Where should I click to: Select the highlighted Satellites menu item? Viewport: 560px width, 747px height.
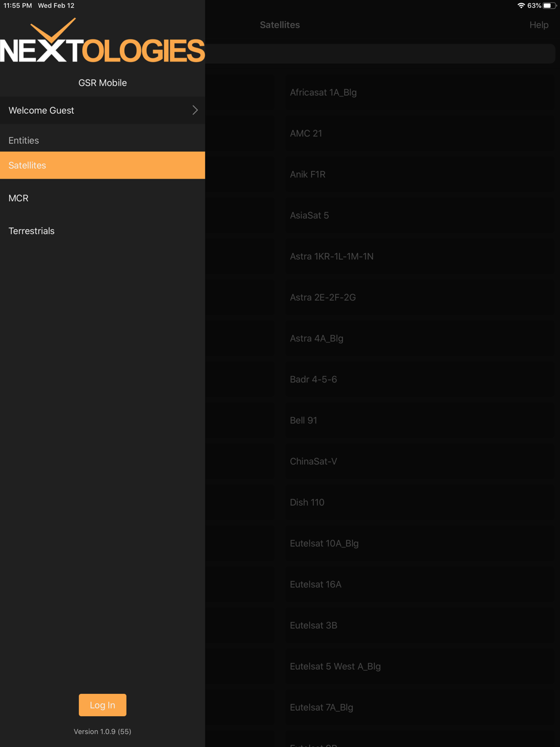point(102,165)
